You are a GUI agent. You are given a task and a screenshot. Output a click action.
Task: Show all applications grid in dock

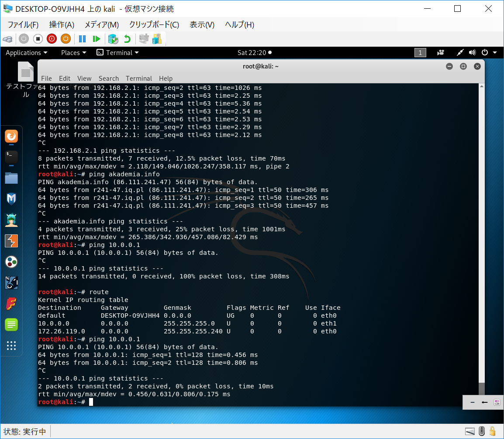(x=11, y=346)
